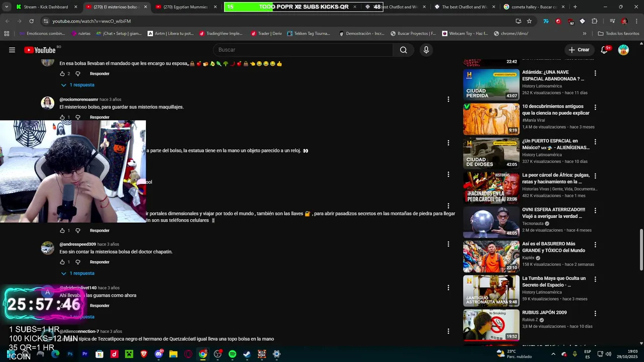Reply to the wife's errands comment
Screen dimensions: 644x362
point(100,74)
